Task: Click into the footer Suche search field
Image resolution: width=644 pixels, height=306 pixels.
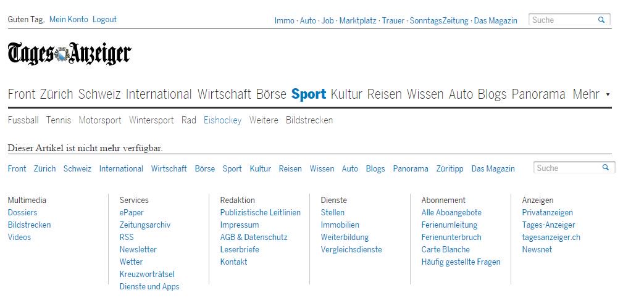Action: (574, 167)
